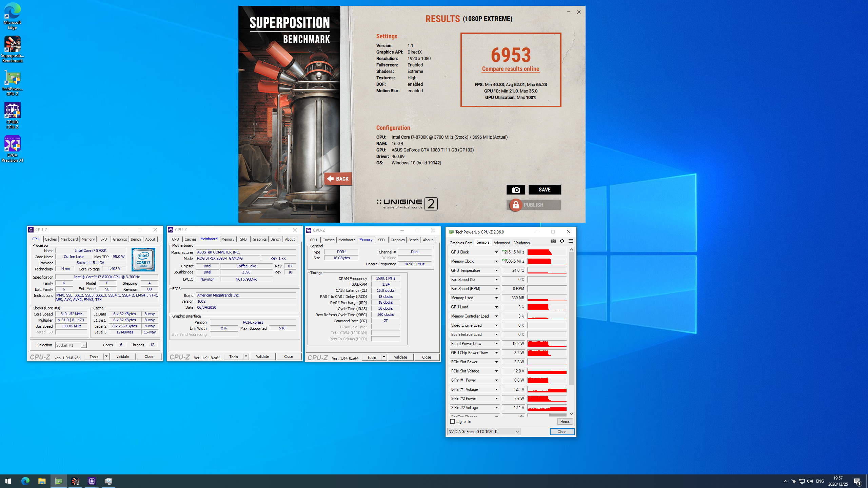The width and height of the screenshot is (868, 488).
Task: Open Windows Start menu
Action: tap(8, 481)
